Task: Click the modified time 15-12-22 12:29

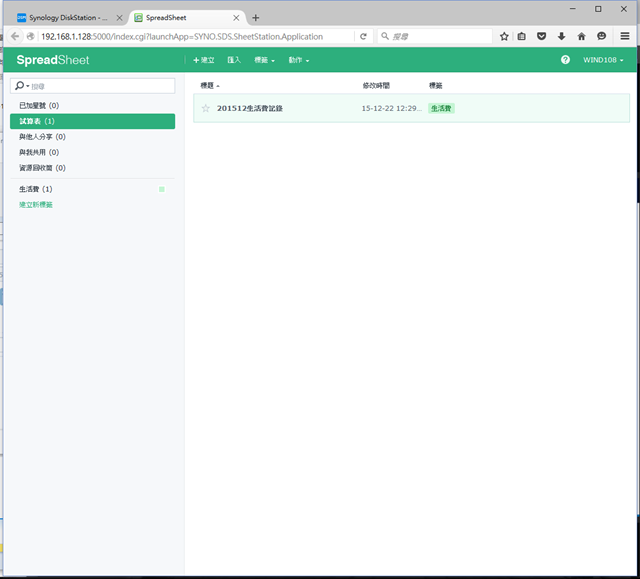Action: tap(391, 108)
